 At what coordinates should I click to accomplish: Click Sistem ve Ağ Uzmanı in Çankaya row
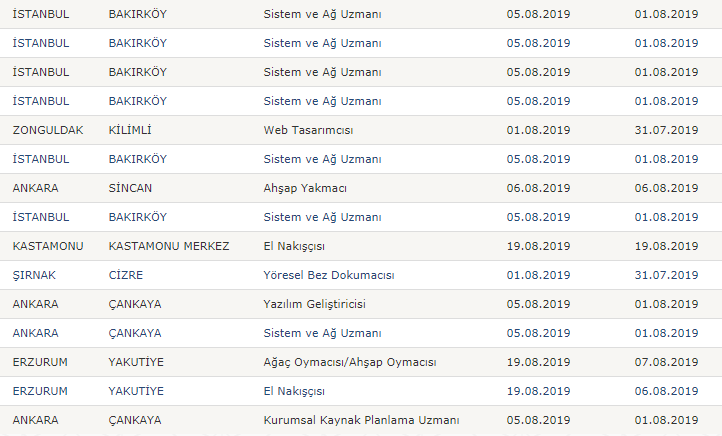pyautogui.click(x=322, y=333)
